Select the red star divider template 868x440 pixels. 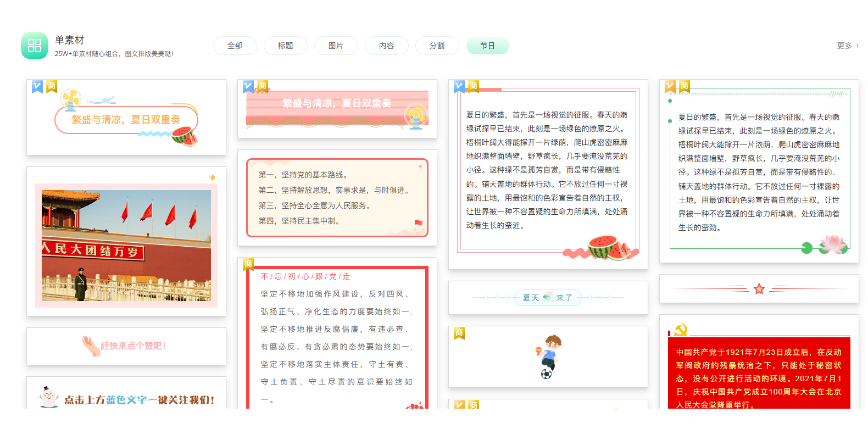point(759,289)
